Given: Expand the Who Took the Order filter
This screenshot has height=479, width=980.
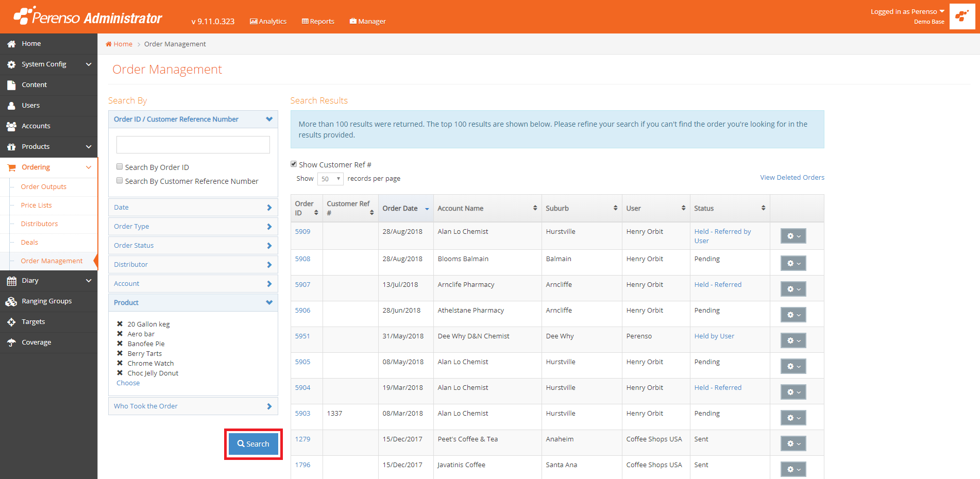Looking at the screenshot, I should (x=193, y=406).
